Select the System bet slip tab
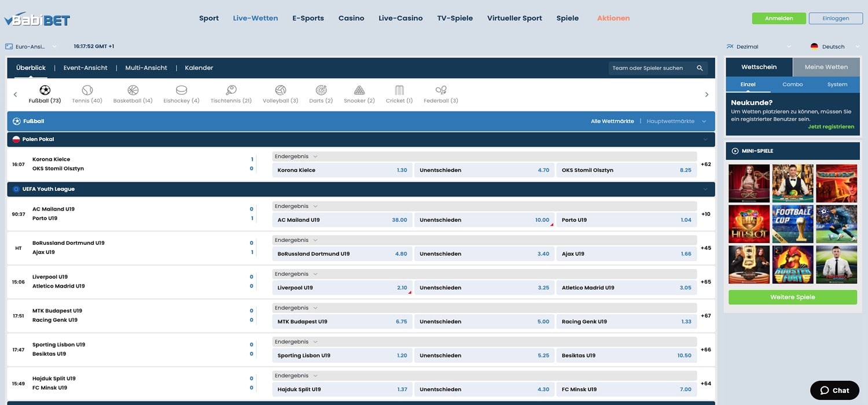Image resolution: width=868 pixels, height=405 pixels. click(837, 84)
